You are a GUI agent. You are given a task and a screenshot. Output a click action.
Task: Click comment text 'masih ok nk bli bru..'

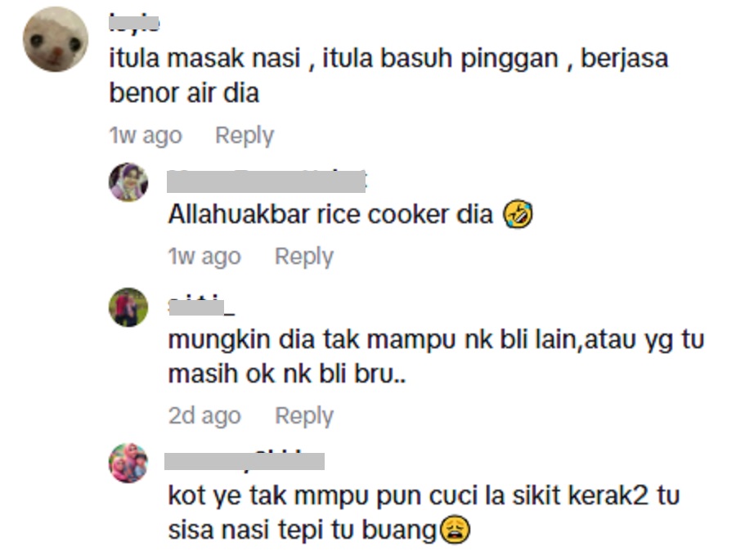click(287, 374)
